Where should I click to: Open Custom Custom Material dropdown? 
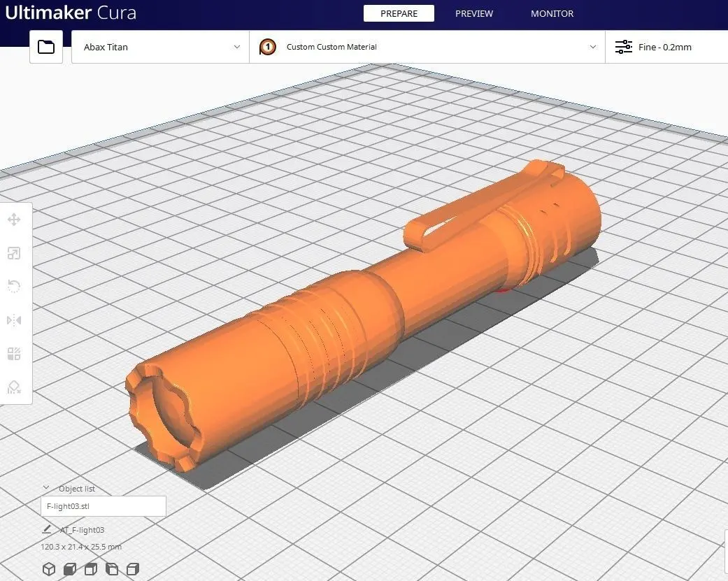click(427, 47)
